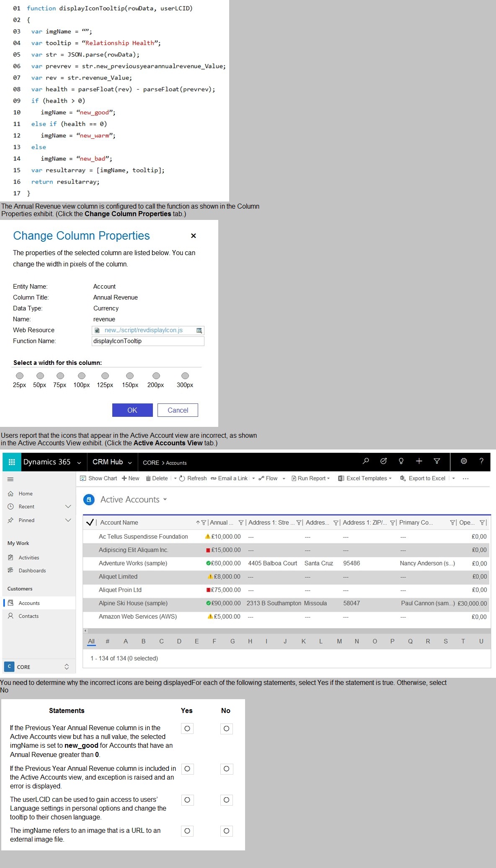This screenshot has width=496, height=868.
Task: Click red icon in Adipiscing Elit row
Action: click(x=208, y=550)
